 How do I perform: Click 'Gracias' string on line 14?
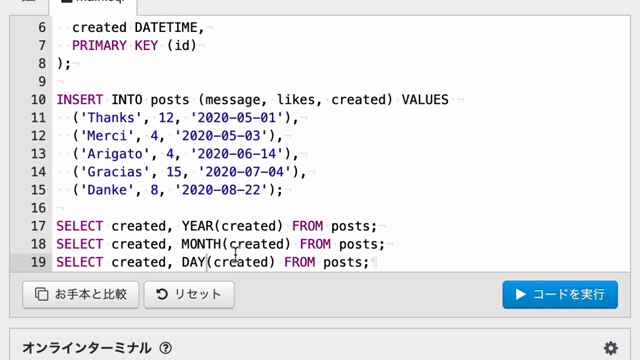click(x=115, y=172)
